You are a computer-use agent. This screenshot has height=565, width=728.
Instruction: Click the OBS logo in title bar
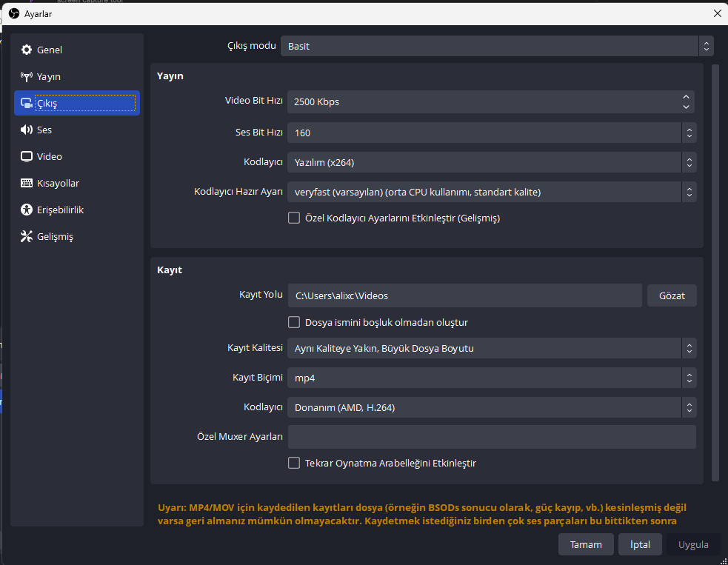click(13, 13)
